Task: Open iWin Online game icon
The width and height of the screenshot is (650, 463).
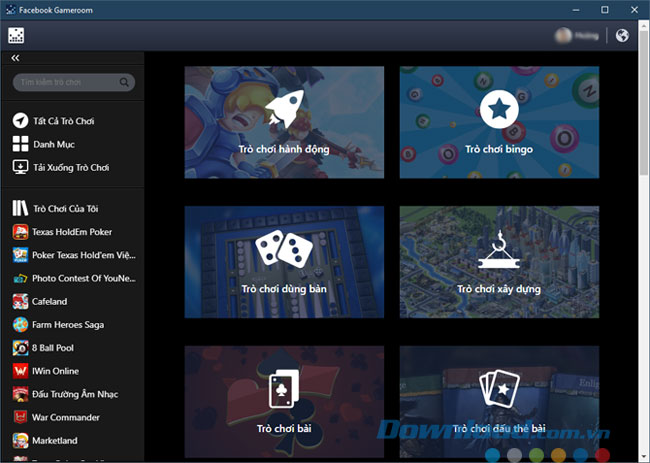Action: click(20, 371)
